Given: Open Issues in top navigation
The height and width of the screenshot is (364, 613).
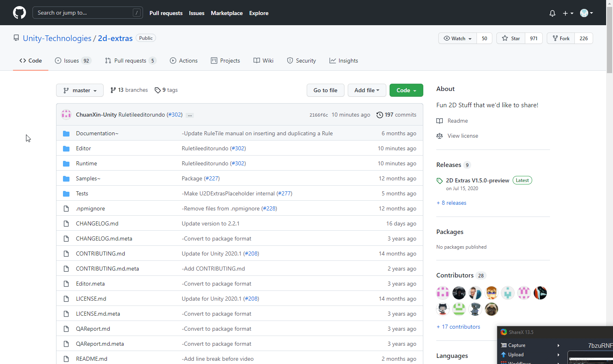Looking at the screenshot, I should (197, 13).
